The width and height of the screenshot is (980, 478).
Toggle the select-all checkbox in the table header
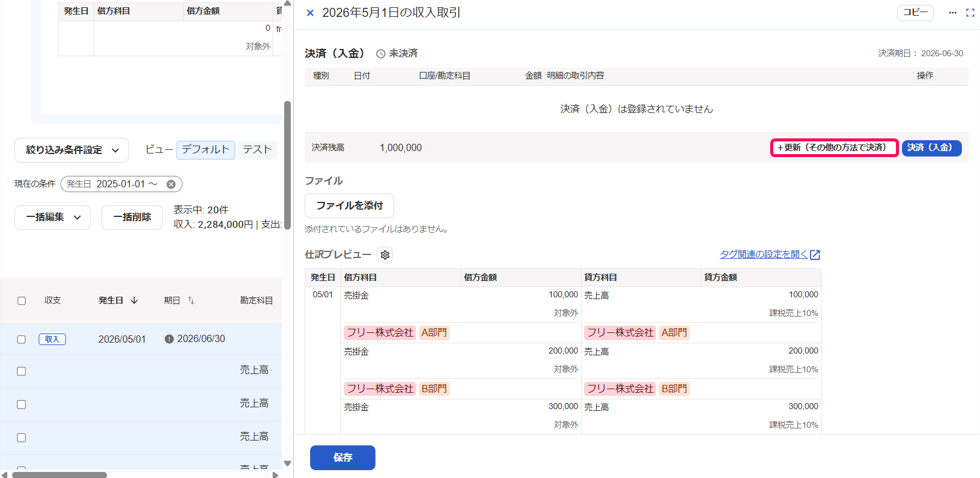coord(22,301)
